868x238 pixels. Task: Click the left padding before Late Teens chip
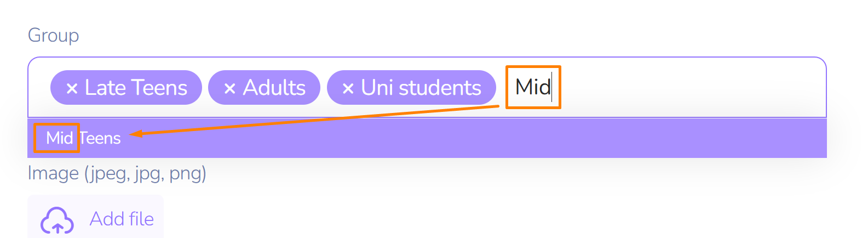39,87
